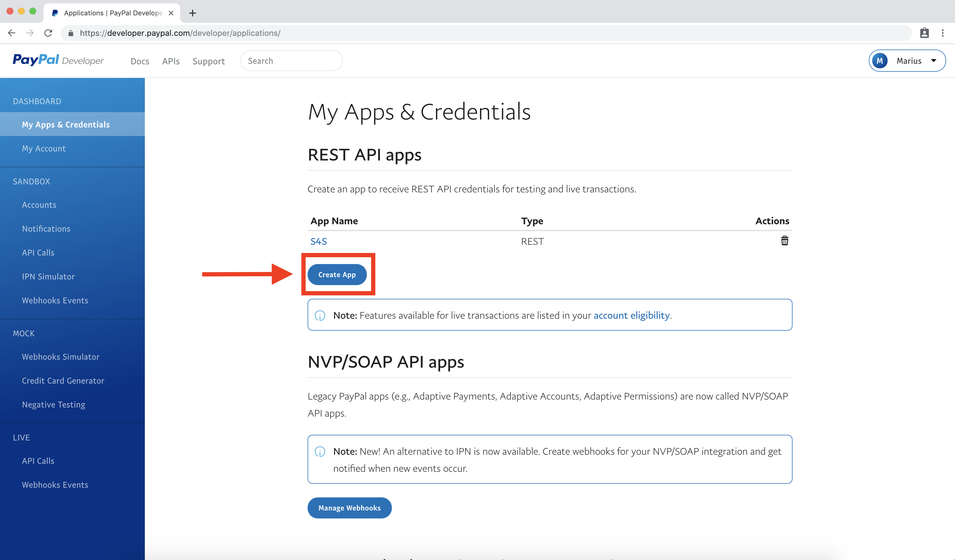
Task: Expand the Marius account dropdown arrow
Action: (x=933, y=61)
